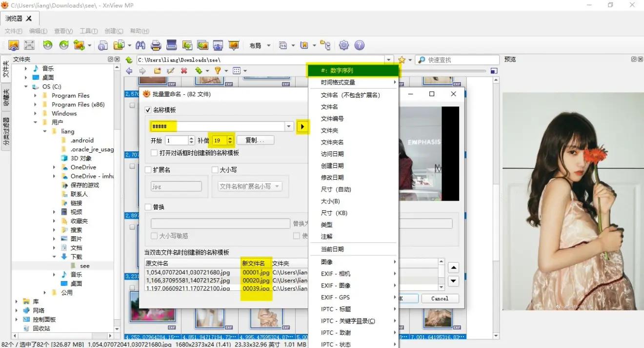Uncheck the 名称模板 checkbox

(x=148, y=110)
